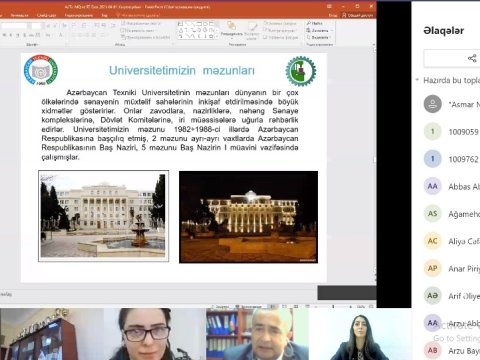Click the AC avatar of Aliya Ca
480x360 pixels.
pos(433,241)
